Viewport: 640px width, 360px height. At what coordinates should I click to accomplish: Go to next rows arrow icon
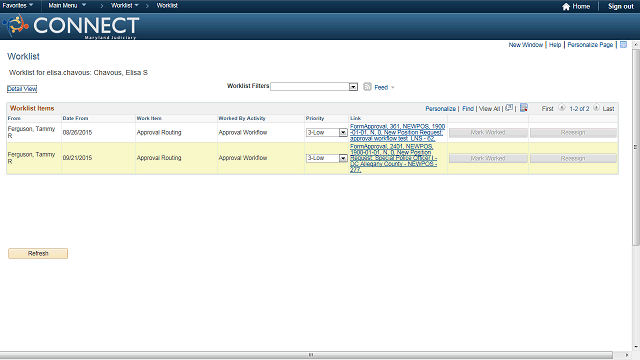596,108
